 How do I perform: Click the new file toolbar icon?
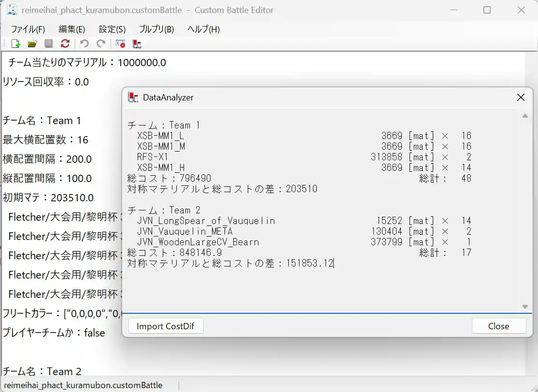[16, 44]
